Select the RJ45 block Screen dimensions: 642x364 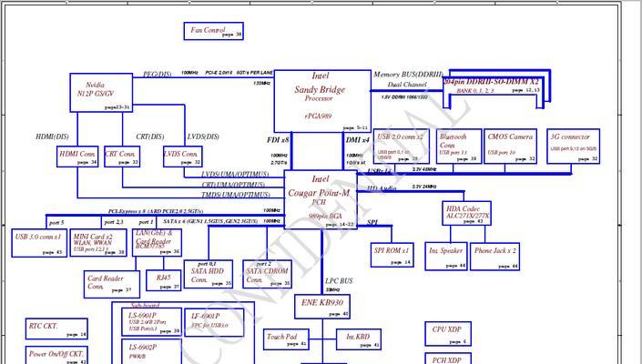point(164,280)
